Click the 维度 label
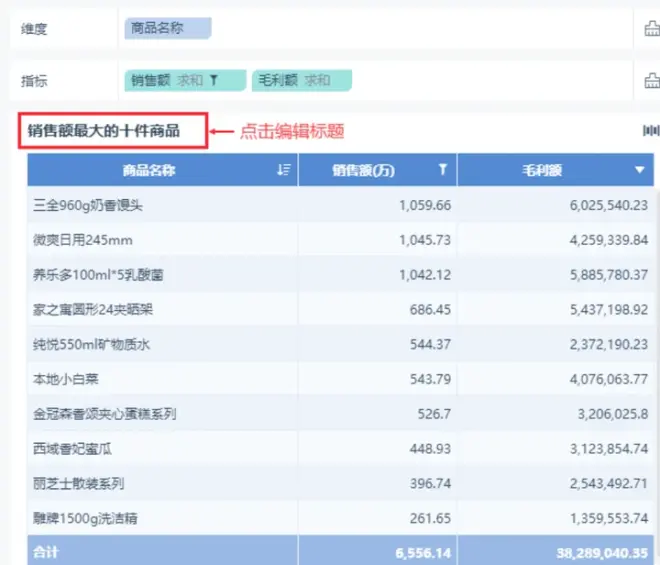 34,29
